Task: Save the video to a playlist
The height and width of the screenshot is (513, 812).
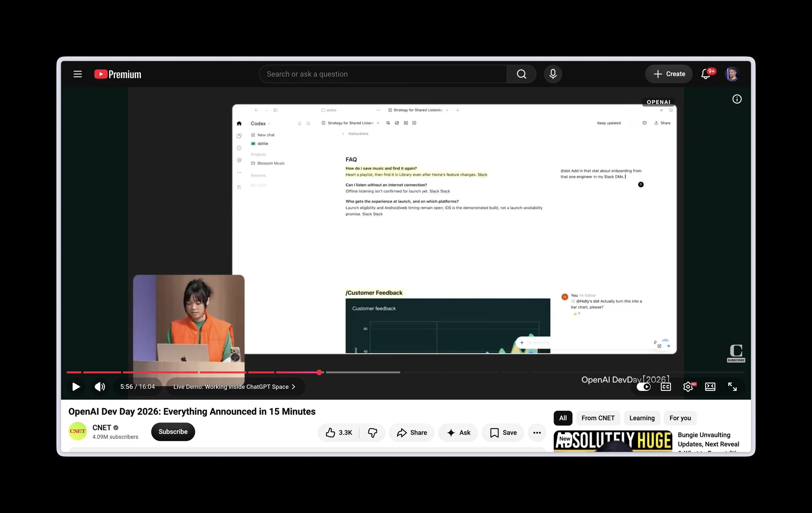Action: (x=503, y=432)
